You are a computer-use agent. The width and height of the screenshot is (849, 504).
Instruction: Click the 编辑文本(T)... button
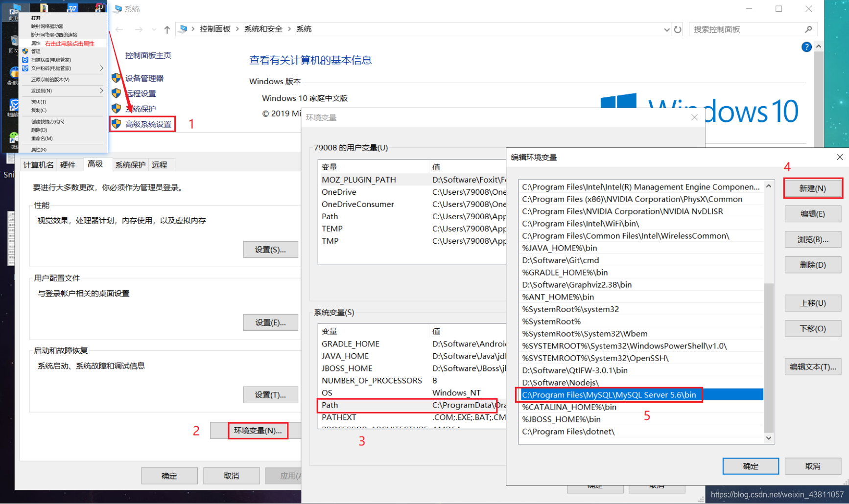tap(813, 367)
